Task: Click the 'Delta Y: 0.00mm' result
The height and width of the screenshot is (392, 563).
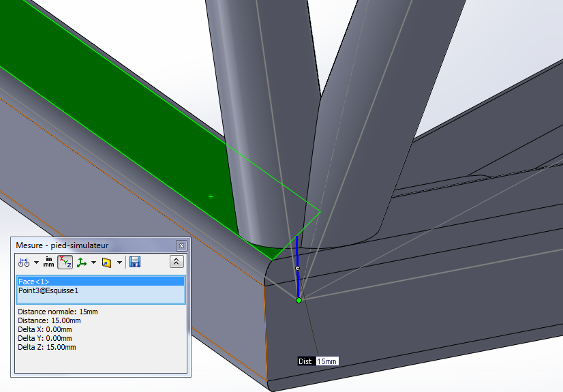Action: [45, 338]
